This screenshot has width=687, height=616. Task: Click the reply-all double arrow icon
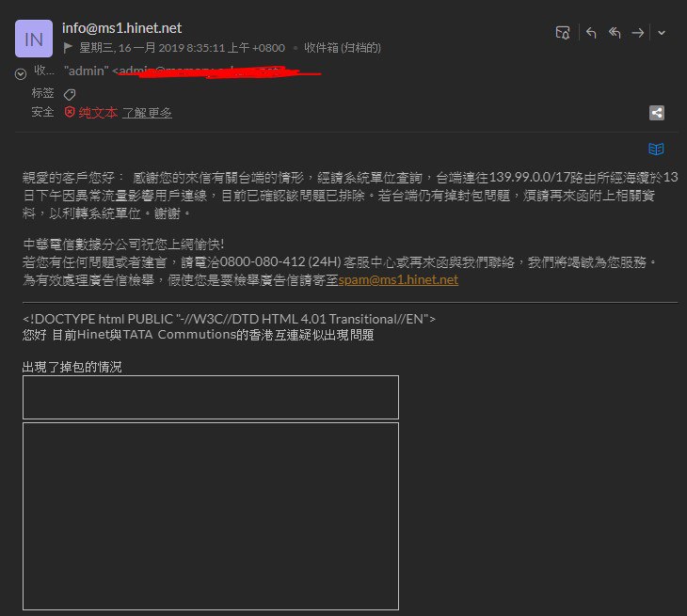click(615, 33)
